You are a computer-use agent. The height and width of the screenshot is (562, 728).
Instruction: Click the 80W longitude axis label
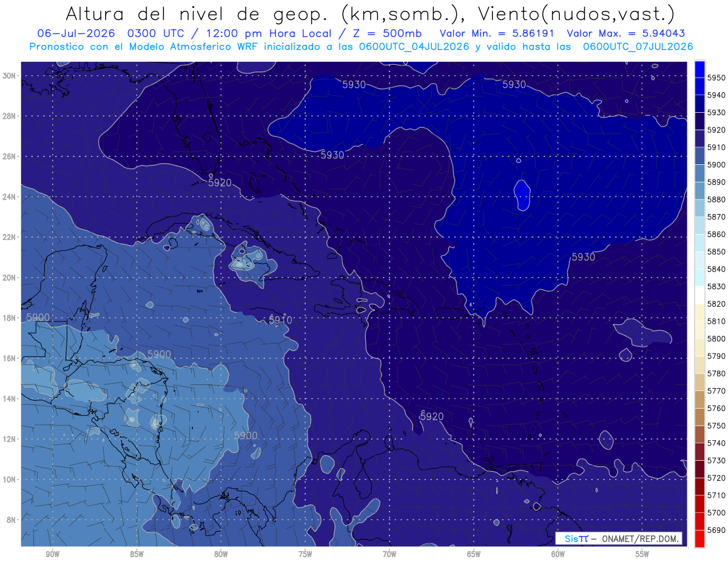coord(221,554)
